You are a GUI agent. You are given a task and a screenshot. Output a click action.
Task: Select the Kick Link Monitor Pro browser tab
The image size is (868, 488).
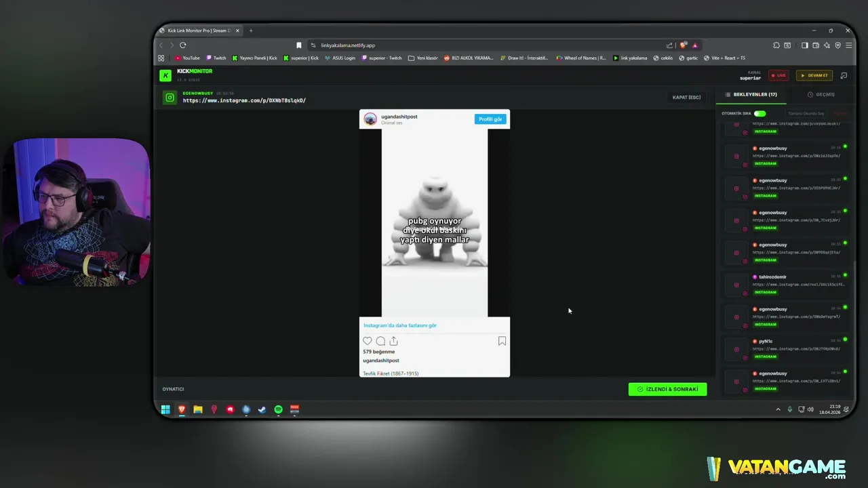pyautogui.click(x=199, y=30)
